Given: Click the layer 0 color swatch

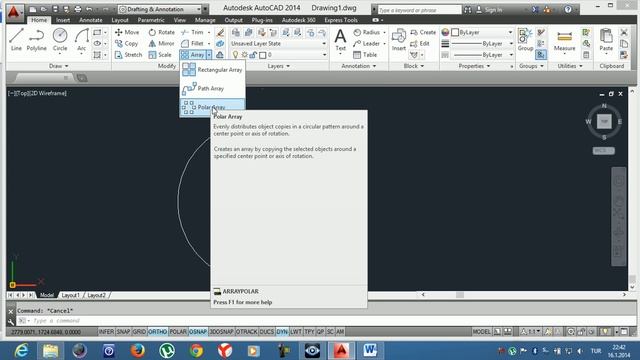Looking at the screenshot, I should [x=262, y=55].
